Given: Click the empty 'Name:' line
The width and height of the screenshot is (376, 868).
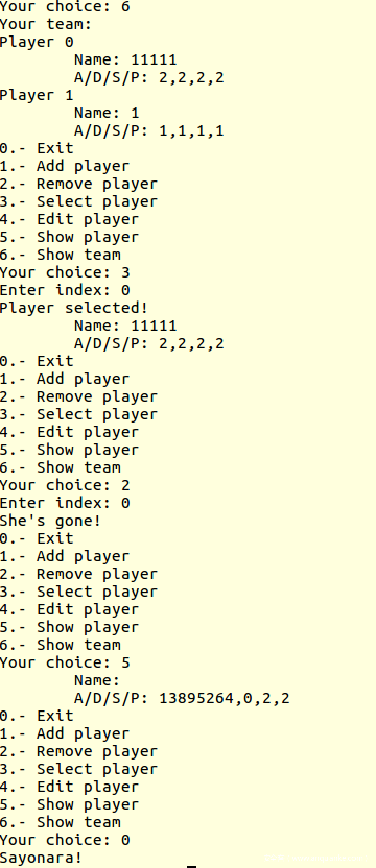Looking at the screenshot, I should [97, 681].
